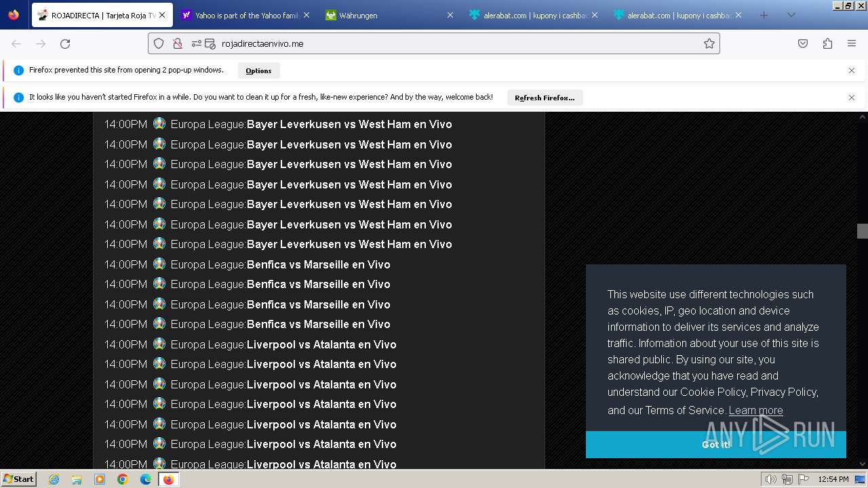Switch to the first alerabat.com tab

pos(534,15)
